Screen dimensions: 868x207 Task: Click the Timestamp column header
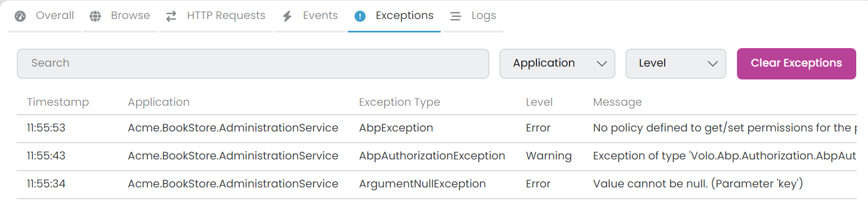click(58, 102)
